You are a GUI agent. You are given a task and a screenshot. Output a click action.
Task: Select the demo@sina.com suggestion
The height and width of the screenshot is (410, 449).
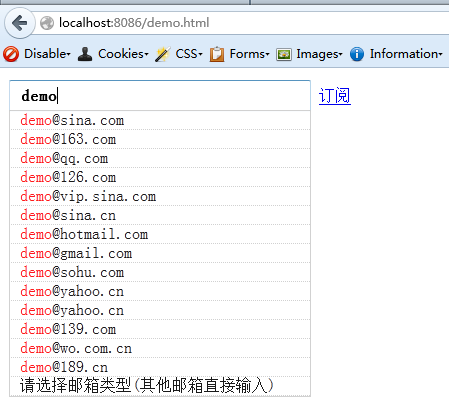tap(160, 120)
